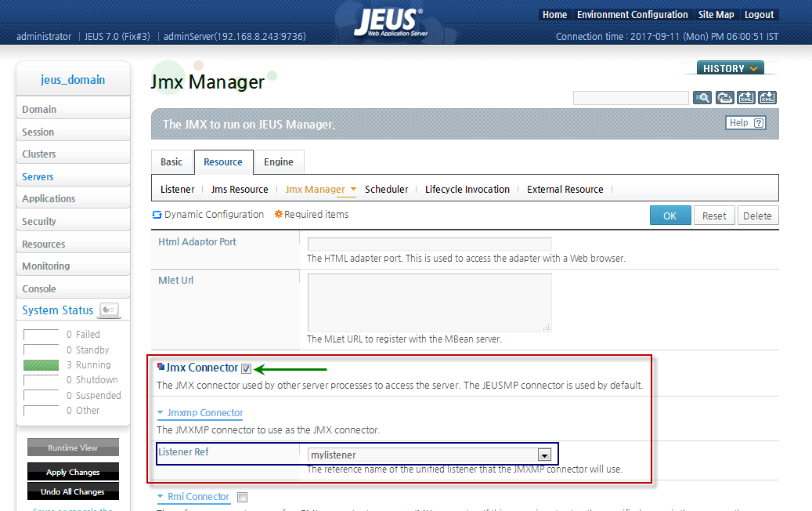Click the Runtime View button
Viewport: 812px width, 511px height.
73,448
